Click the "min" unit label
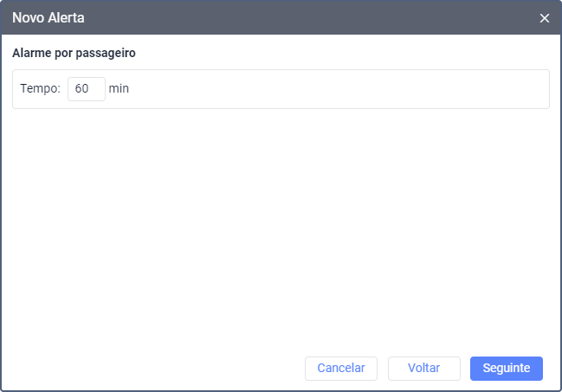 click(119, 89)
